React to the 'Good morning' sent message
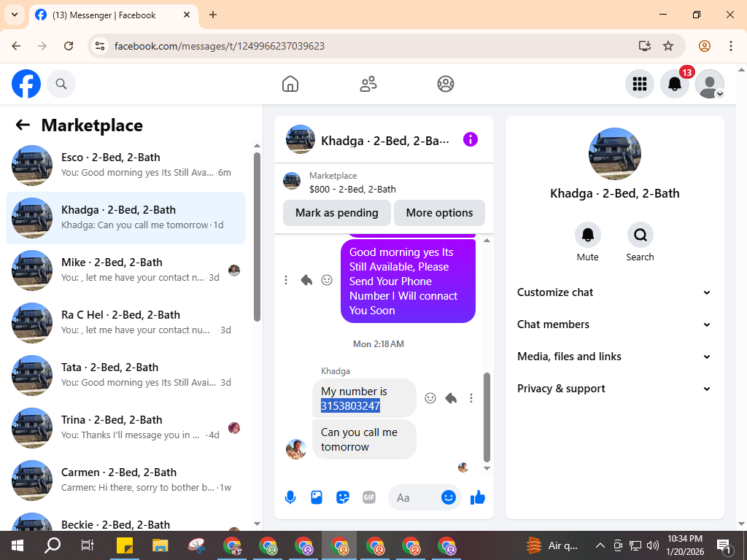 (327, 280)
